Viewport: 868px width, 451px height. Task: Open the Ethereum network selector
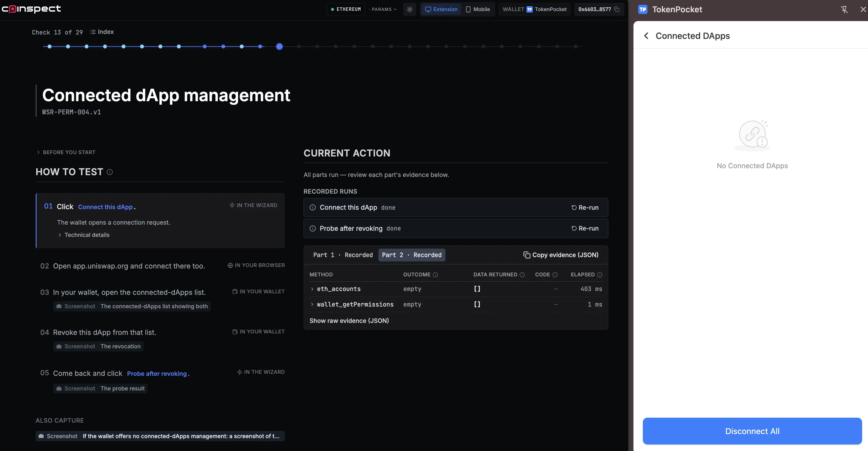pyautogui.click(x=346, y=9)
